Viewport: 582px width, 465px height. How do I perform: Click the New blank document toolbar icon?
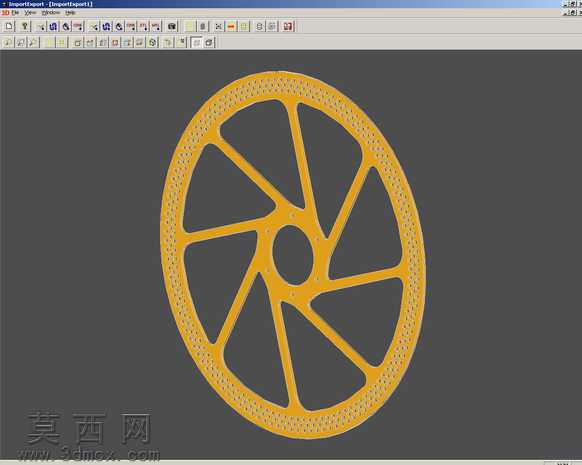[9, 26]
